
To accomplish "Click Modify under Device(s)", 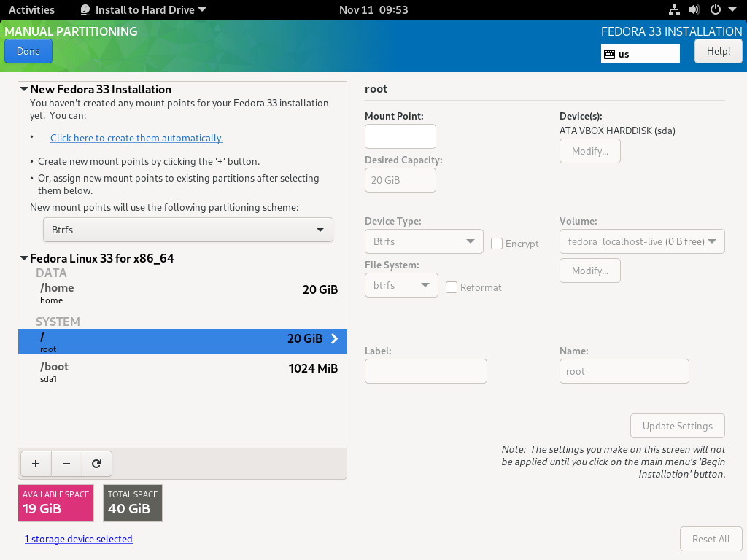I will tap(589, 151).
